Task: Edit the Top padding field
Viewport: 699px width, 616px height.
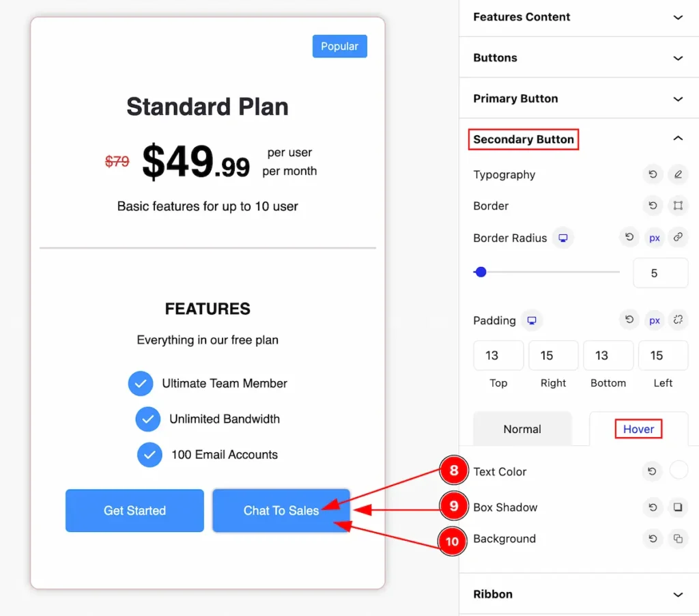Action: (498, 356)
